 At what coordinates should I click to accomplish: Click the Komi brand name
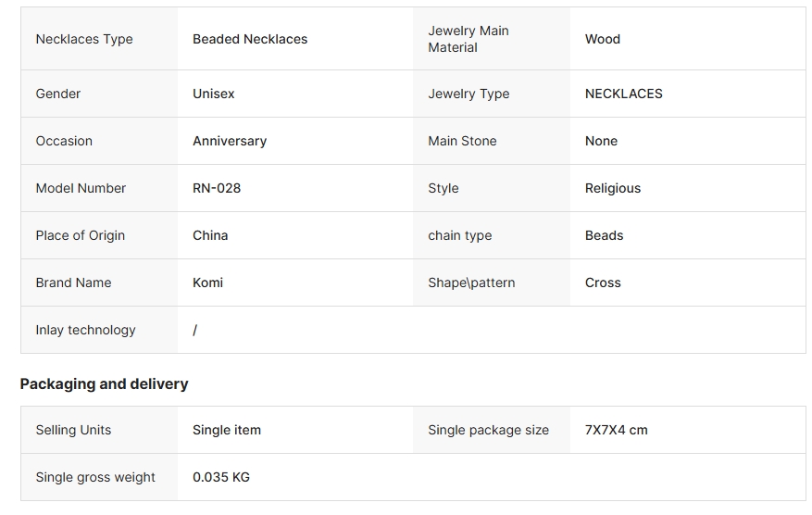207,283
